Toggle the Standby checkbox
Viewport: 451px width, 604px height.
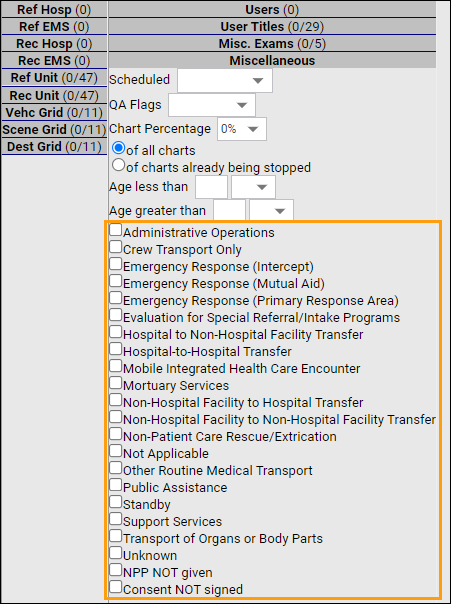tap(116, 501)
